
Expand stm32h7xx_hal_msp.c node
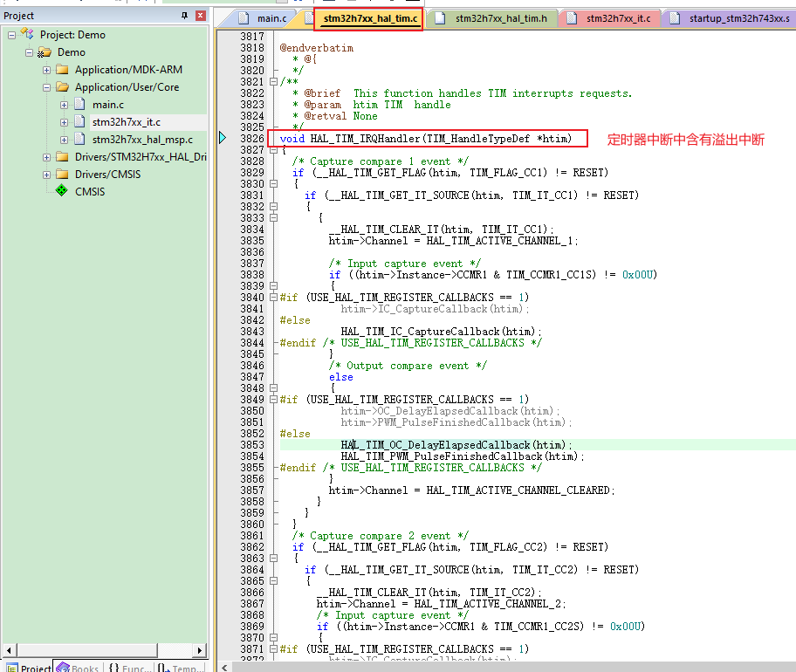point(64,140)
